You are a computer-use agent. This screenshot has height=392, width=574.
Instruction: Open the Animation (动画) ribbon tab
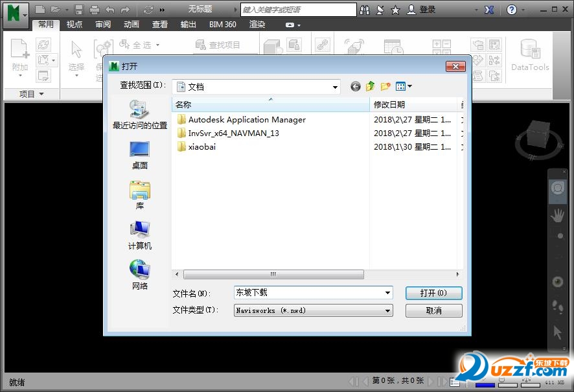[x=132, y=24]
